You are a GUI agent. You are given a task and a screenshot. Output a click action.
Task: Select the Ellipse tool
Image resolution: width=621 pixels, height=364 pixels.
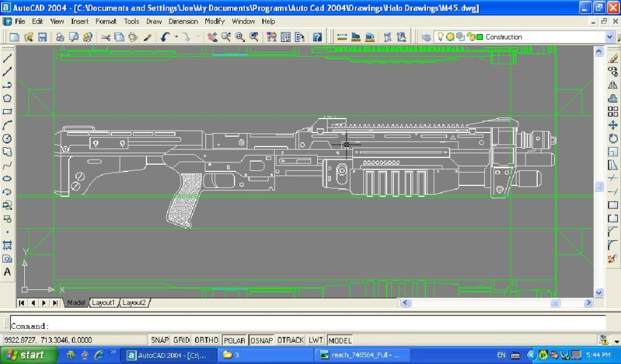pos(7,179)
